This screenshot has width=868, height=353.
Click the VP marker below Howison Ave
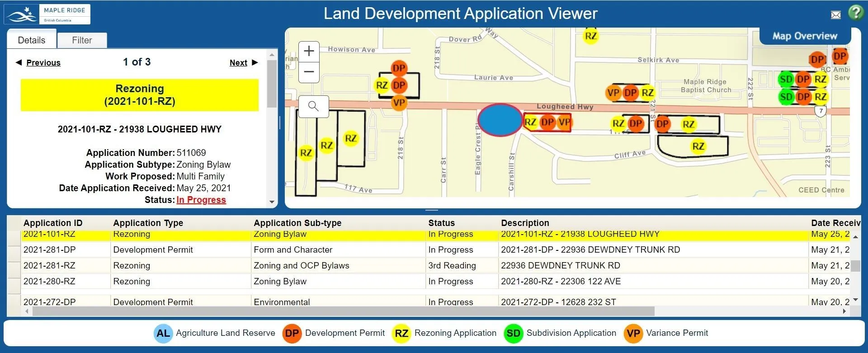(x=398, y=103)
